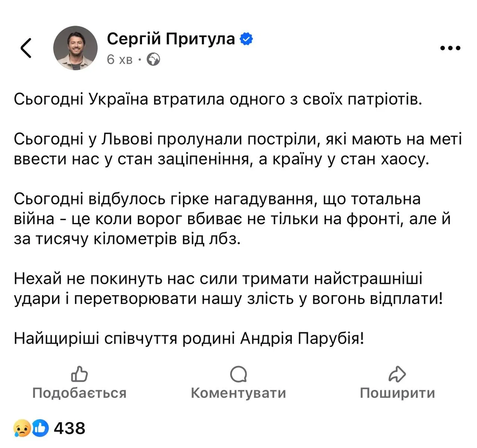Click the globe privacy icon on the post
This screenshot has height=448, width=477.
(x=153, y=60)
